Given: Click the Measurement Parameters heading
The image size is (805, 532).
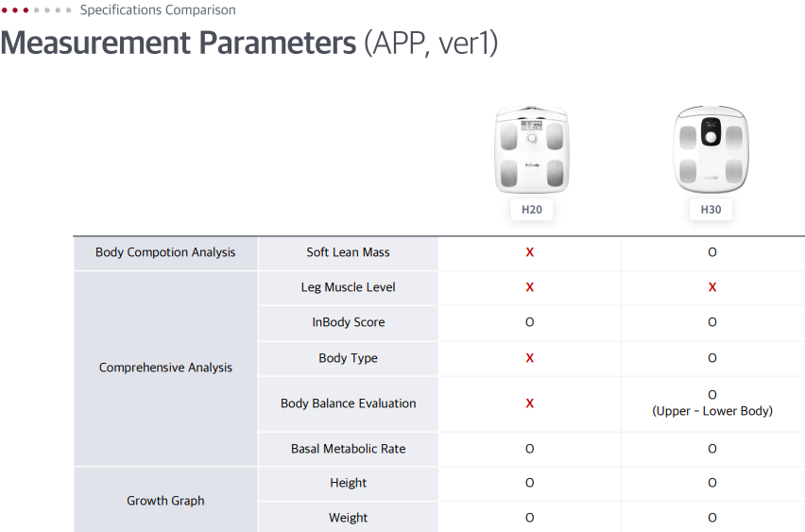Looking at the screenshot, I should (179, 43).
